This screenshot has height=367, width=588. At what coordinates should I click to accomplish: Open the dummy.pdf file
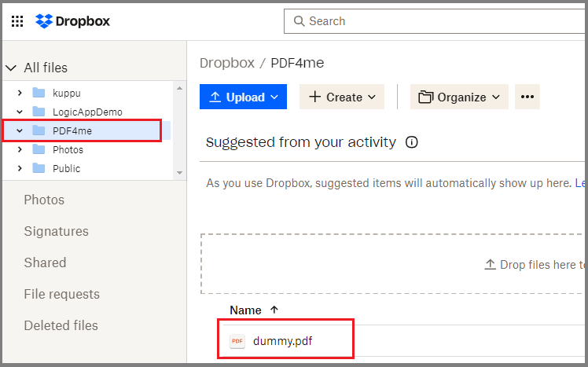283,341
